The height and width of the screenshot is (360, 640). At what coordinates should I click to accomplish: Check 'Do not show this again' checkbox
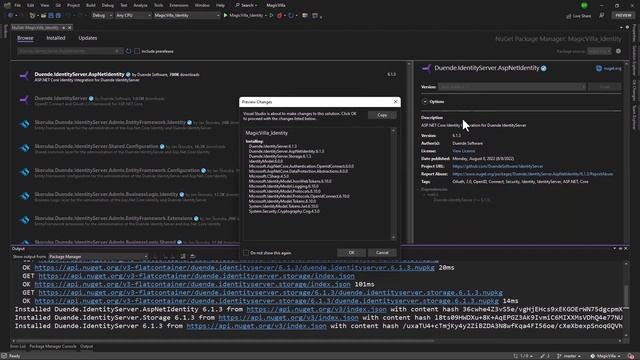[x=246, y=253]
